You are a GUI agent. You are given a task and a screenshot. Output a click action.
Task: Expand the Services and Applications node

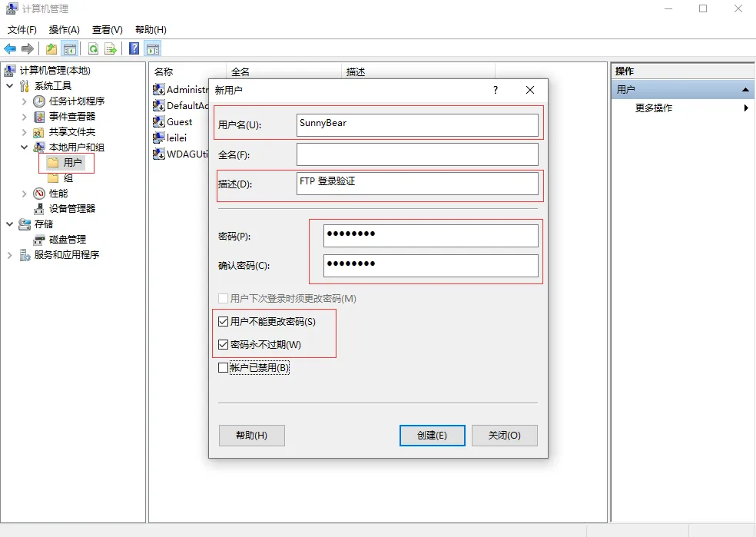pyautogui.click(x=10, y=255)
